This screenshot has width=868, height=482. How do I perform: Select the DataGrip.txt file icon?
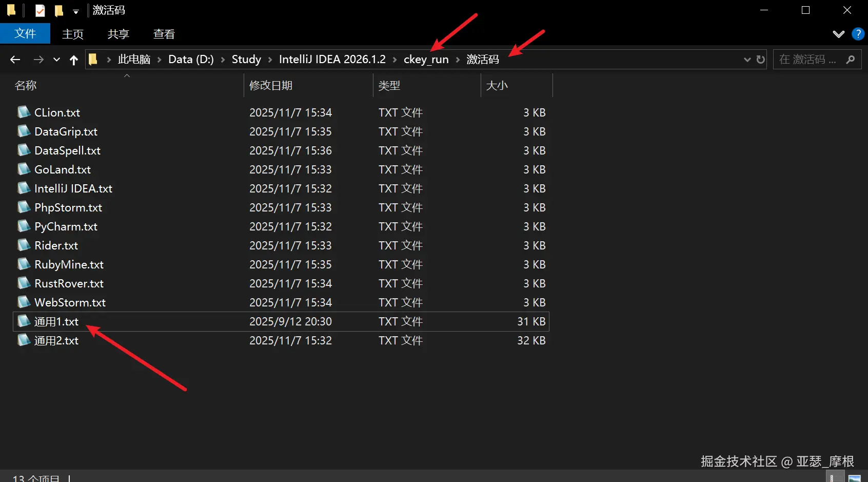(x=24, y=131)
